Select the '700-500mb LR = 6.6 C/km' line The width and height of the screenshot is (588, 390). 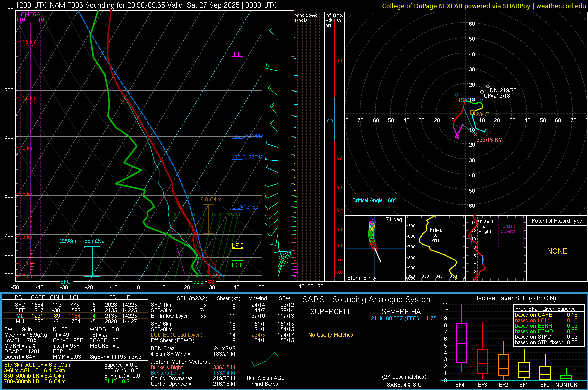pos(35,381)
